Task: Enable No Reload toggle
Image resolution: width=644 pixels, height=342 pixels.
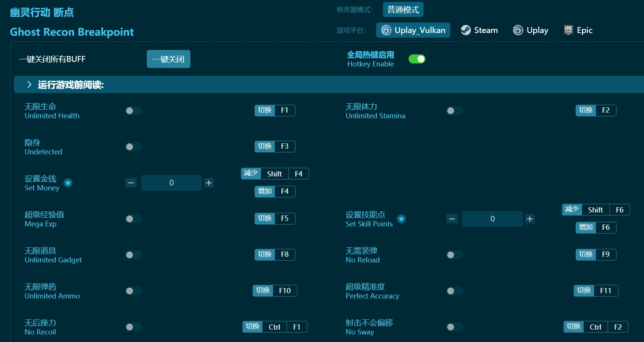Action: coord(454,255)
